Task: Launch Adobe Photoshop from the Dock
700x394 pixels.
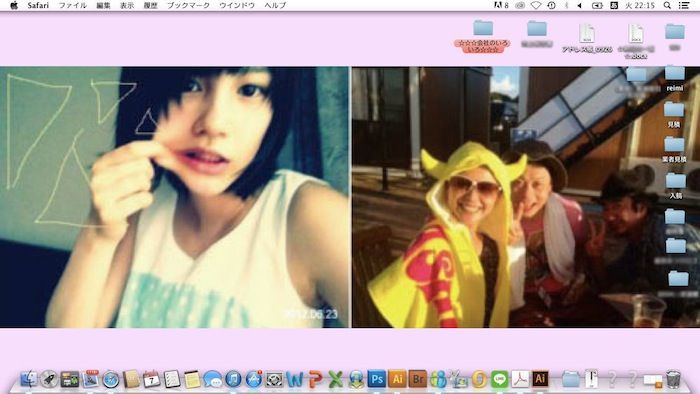Action: 377,379
